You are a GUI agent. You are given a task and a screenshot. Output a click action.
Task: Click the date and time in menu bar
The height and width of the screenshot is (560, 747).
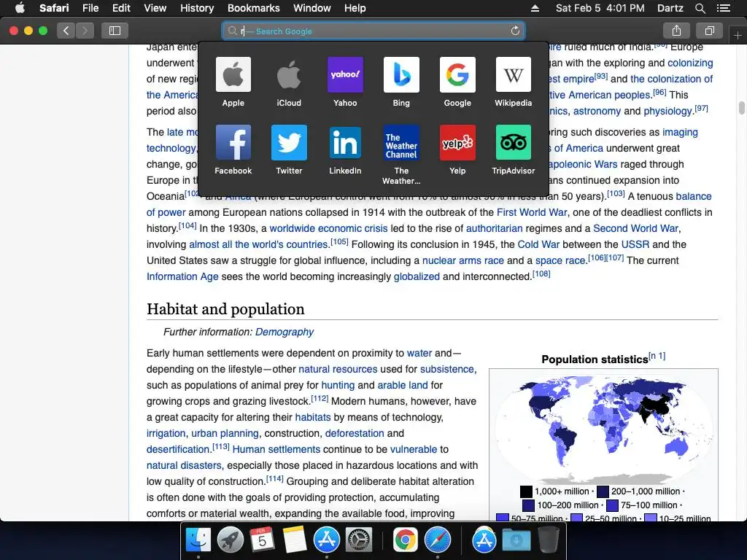(x=600, y=8)
